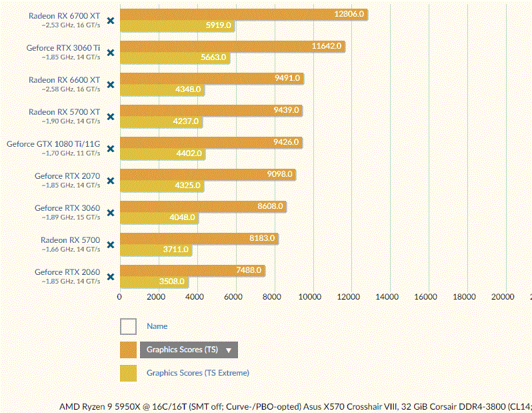Click the AMD Ryzen 9 5950X test system footnote
The image size is (532, 413).
point(295,406)
